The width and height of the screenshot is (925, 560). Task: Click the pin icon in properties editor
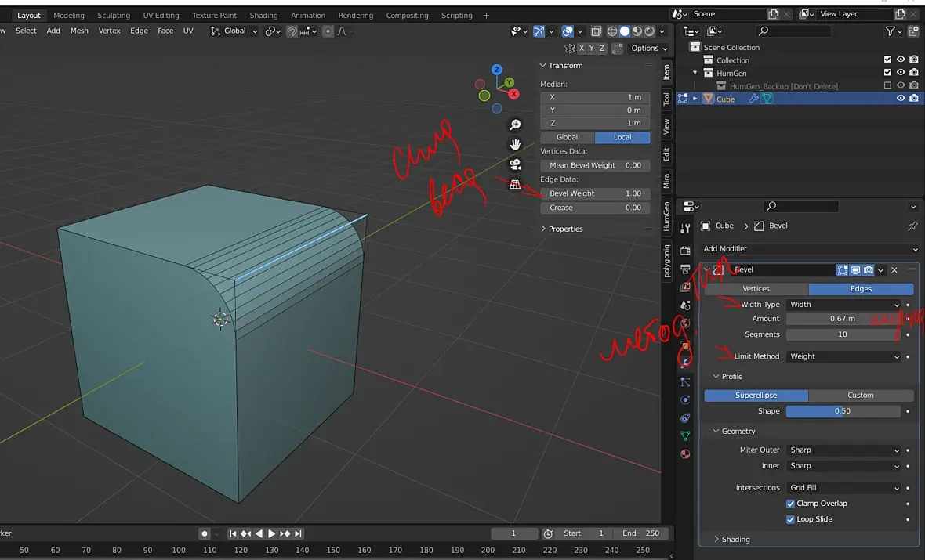point(912,226)
